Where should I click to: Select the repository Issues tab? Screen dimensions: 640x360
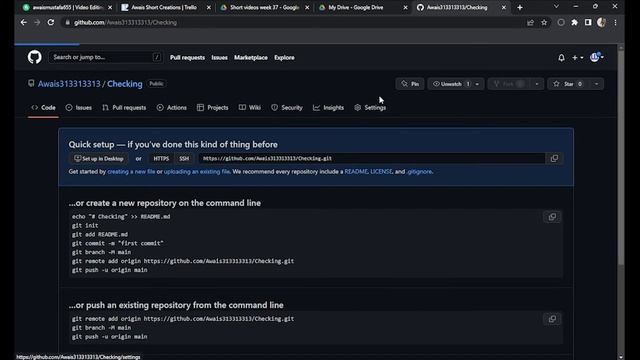tap(79, 108)
